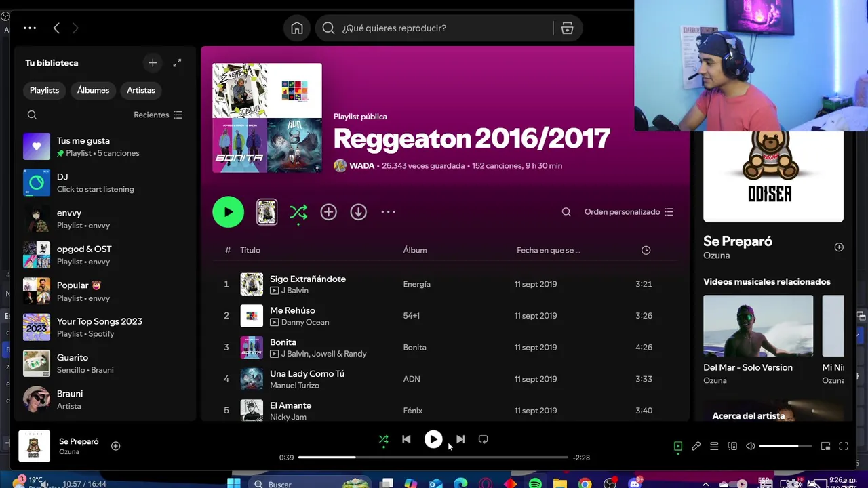Screen dimensions: 868x488
Task: Toggle Now Playing view panel
Action: pyautogui.click(x=678, y=446)
